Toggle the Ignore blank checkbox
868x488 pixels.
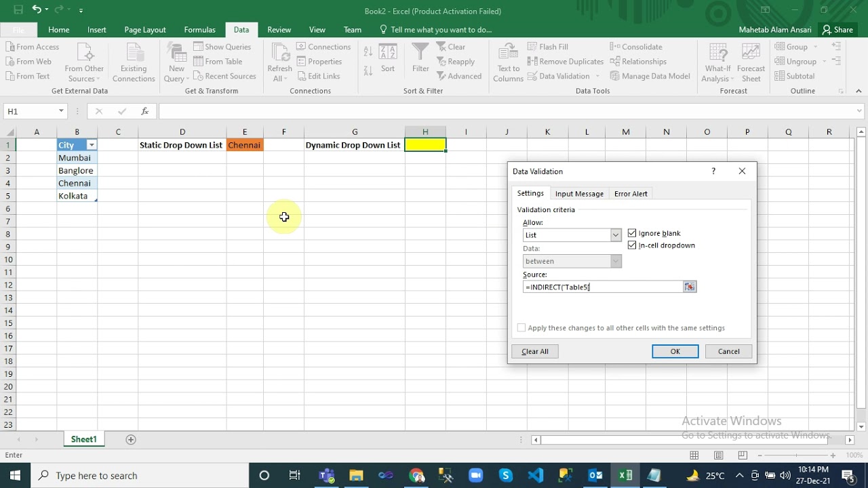(632, 233)
